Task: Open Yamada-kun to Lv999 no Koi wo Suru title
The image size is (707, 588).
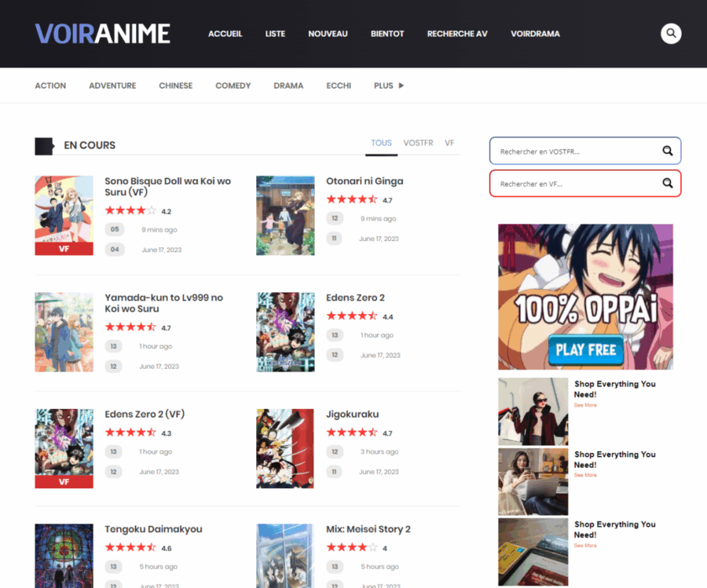Action: pos(163,303)
